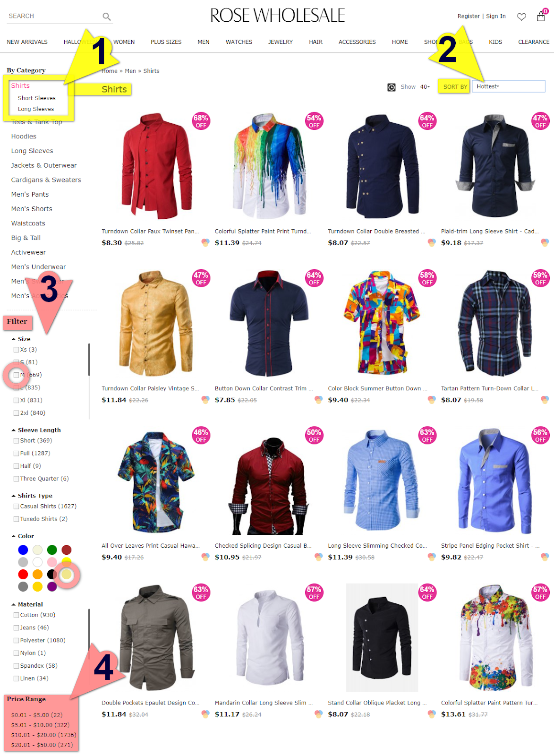Click clock icon beside Show

[392, 87]
